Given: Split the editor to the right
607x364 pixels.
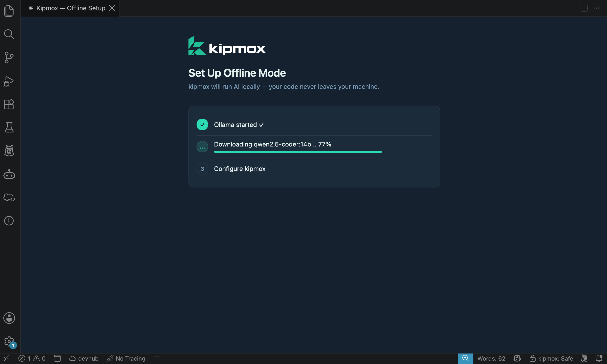Looking at the screenshot, I should (x=584, y=8).
